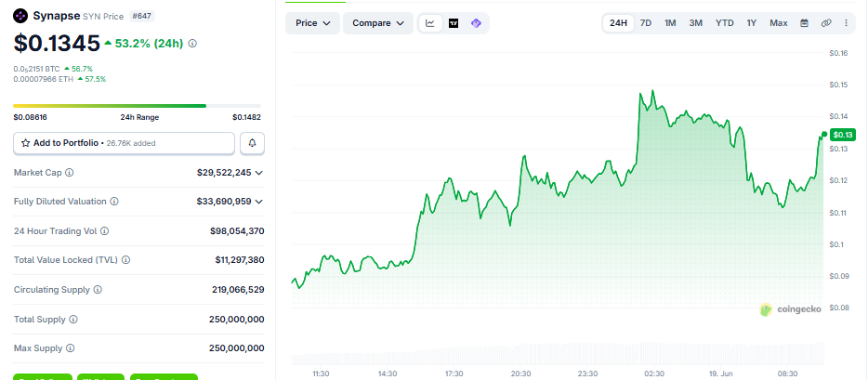Click the $33,690,959 valuation value
868x380 pixels.
(x=224, y=202)
